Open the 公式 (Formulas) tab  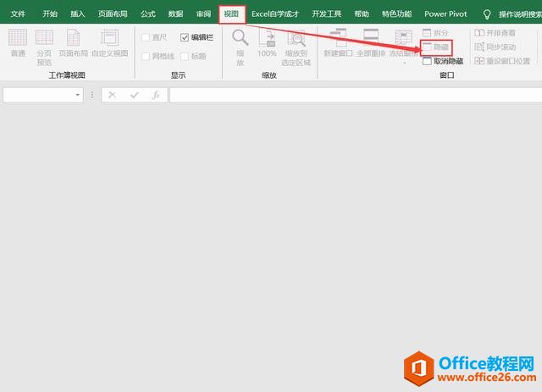tap(148, 14)
